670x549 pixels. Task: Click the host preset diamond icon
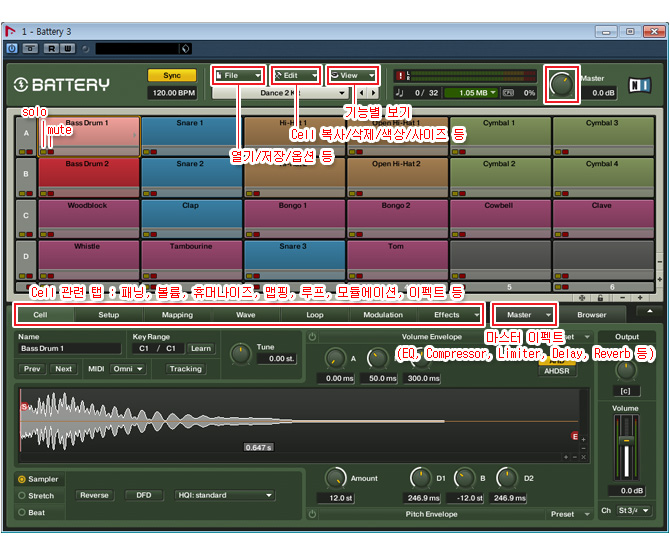pos(185,49)
